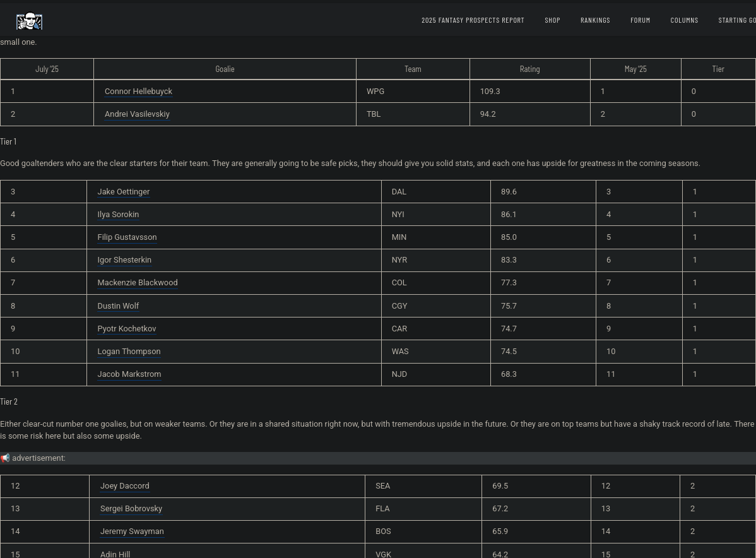Screen dimensions: 756x558
Task: Open Logan Thompson's player profile
Action: click(129, 351)
